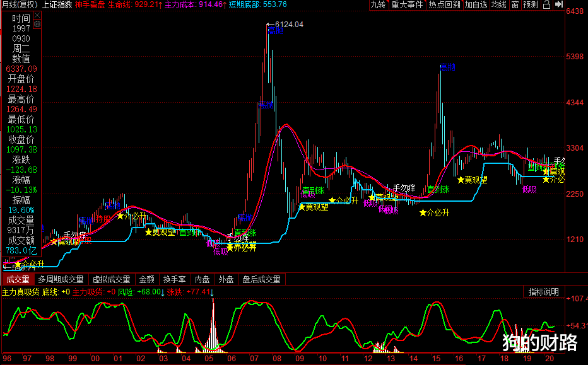Click star 介必升 marker near 2014

coord(434,213)
